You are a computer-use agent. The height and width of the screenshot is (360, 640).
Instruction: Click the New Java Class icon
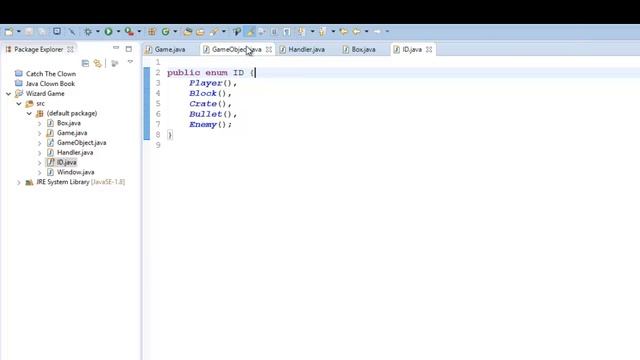point(165,31)
